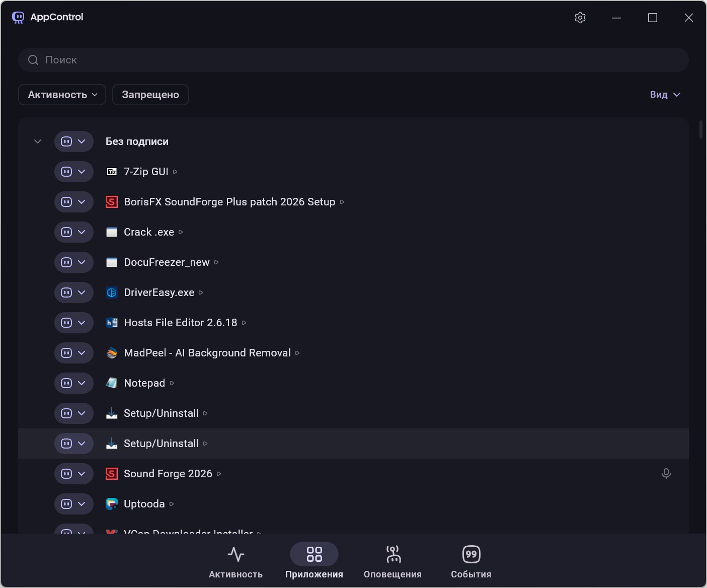
Task: Expand details arrow on highlighted Setup/Uninstall row
Action: (x=205, y=444)
